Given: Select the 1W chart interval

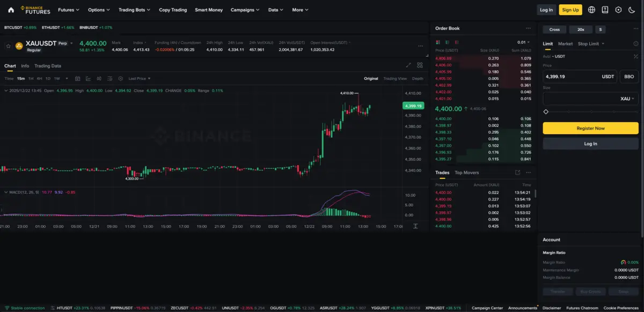Looking at the screenshot, I should (57, 79).
